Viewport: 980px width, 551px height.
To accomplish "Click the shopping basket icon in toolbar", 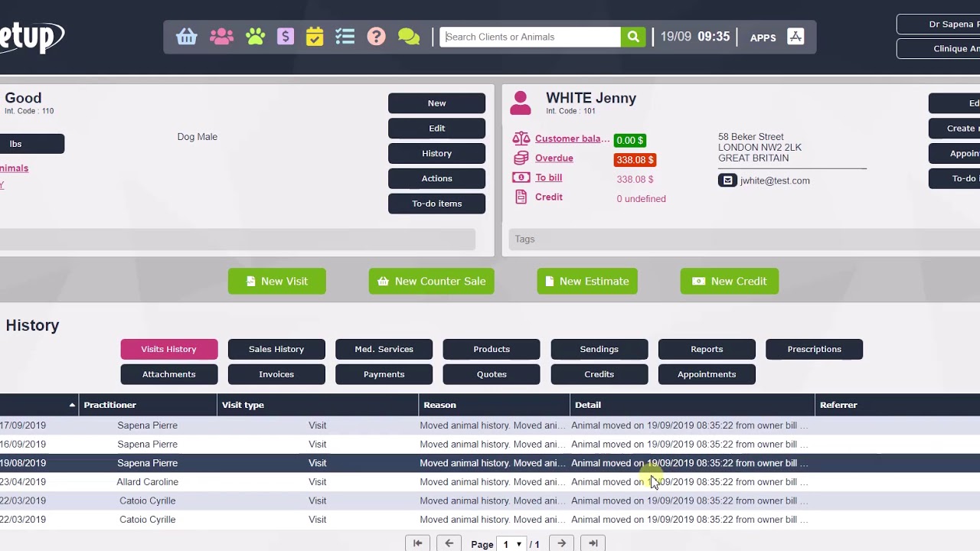I will coord(187,37).
